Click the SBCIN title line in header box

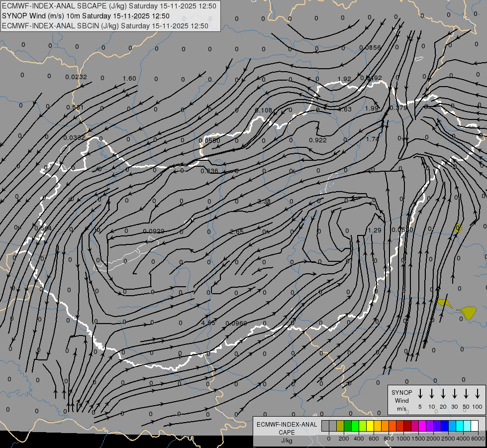click(105, 26)
